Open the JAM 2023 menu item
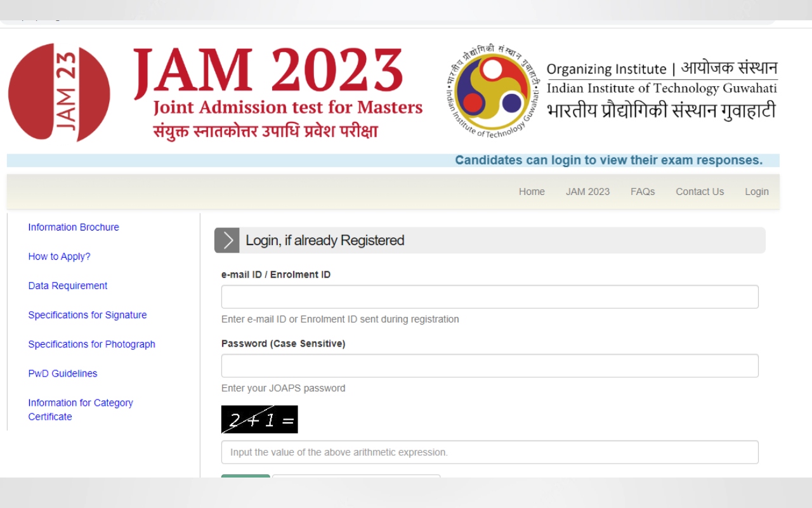The width and height of the screenshot is (812, 508). [x=587, y=192]
